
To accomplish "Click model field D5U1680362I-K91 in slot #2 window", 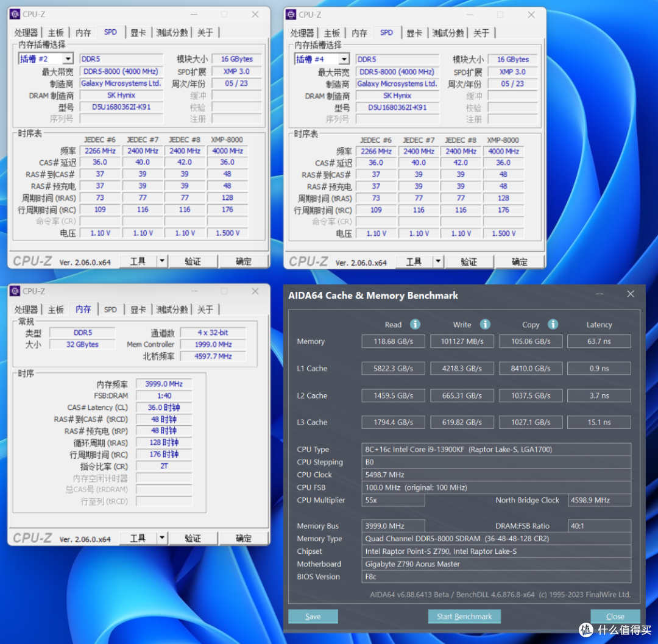I will coord(121,107).
